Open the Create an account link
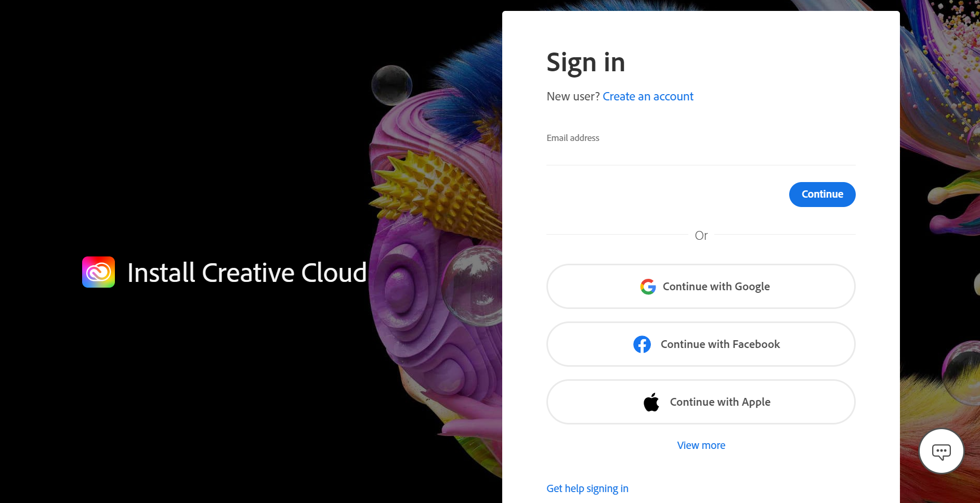This screenshot has width=980, height=503. click(648, 97)
